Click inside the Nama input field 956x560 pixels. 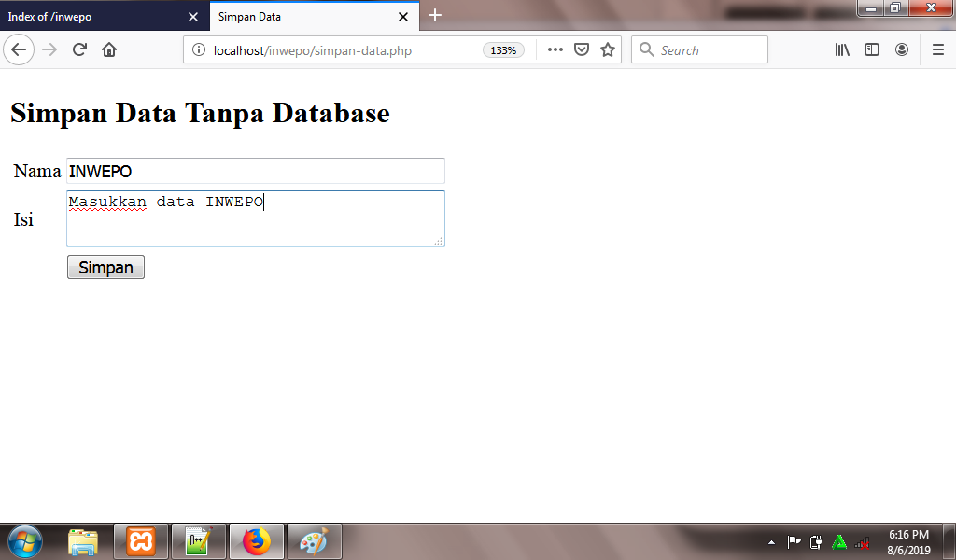[255, 171]
